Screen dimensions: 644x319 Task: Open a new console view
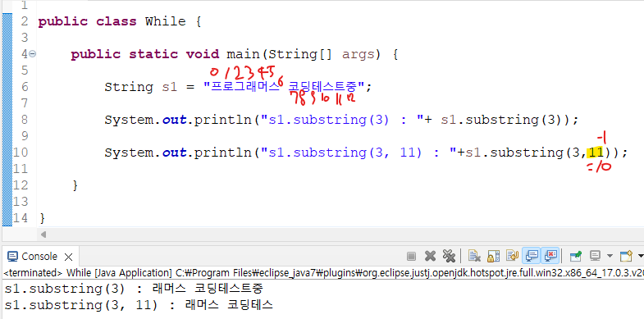pyautogui.click(x=625, y=257)
